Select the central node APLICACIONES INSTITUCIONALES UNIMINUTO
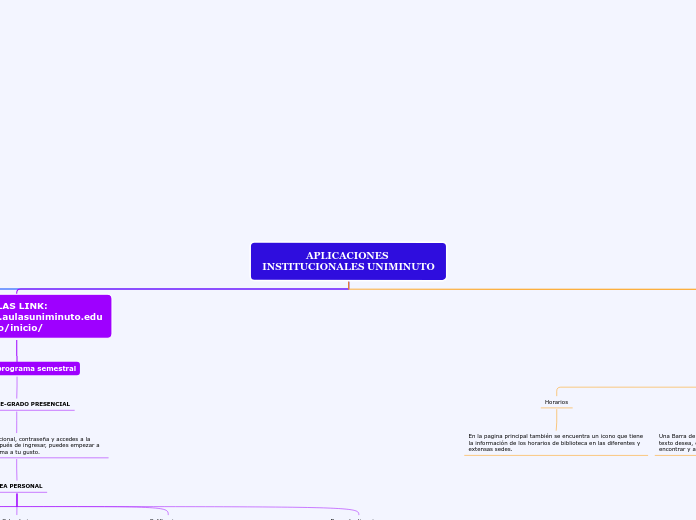The image size is (696, 520). click(348, 261)
